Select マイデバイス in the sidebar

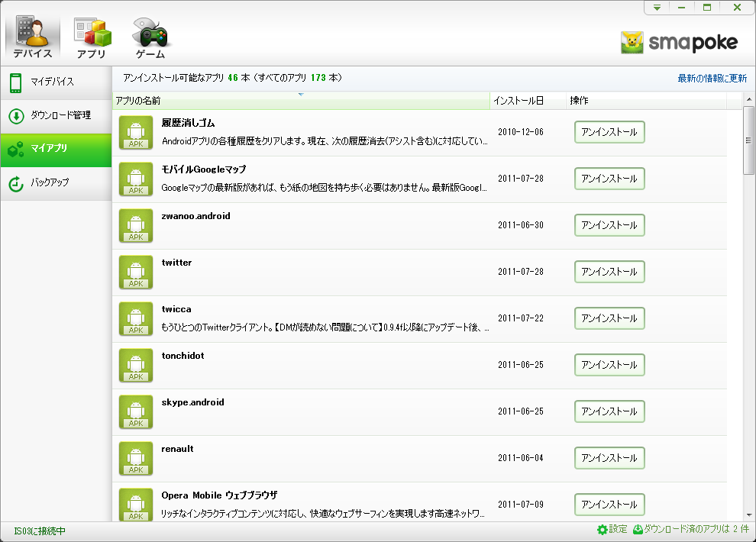point(56,82)
